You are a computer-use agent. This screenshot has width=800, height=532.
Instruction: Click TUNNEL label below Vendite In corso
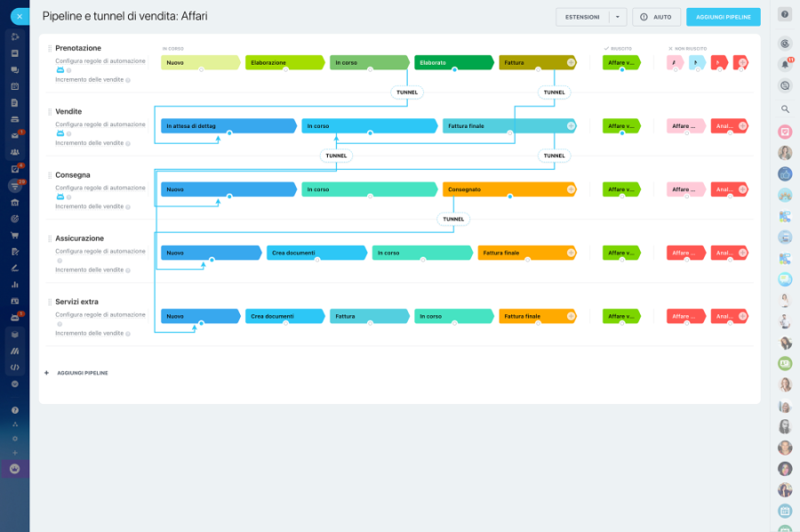coord(336,156)
